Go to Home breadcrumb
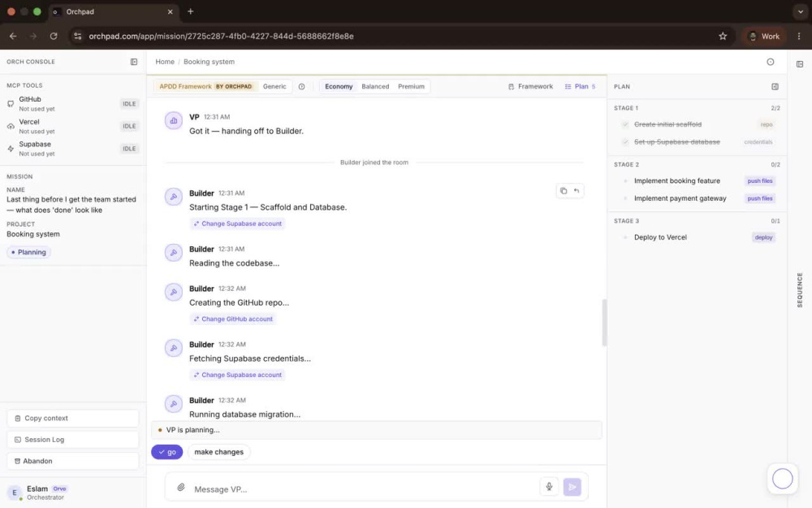Image resolution: width=812 pixels, height=508 pixels. tap(165, 62)
